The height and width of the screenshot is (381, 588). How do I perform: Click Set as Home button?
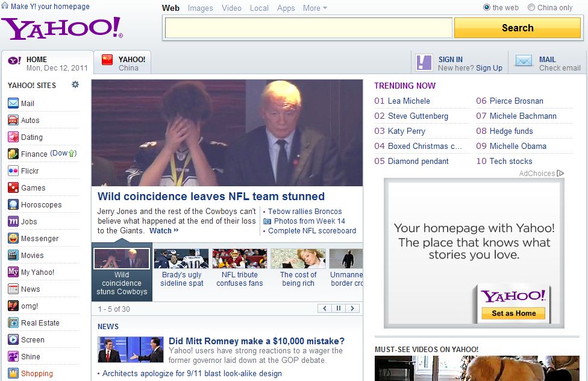(513, 313)
